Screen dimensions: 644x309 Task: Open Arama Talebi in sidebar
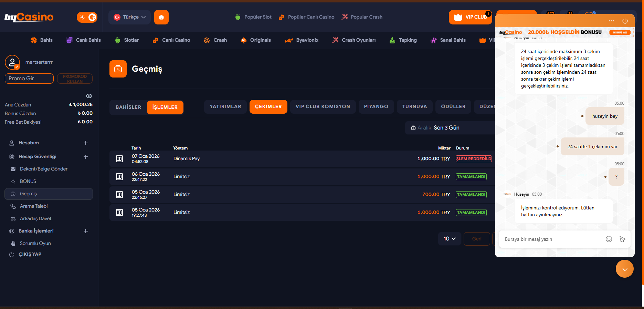pyautogui.click(x=34, y=206)
